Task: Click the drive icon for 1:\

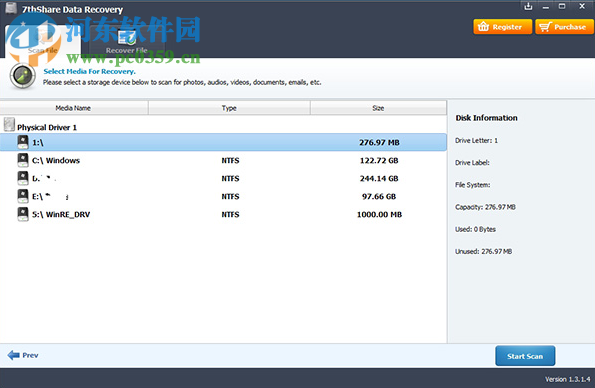Action: click(x=23, y=142)
